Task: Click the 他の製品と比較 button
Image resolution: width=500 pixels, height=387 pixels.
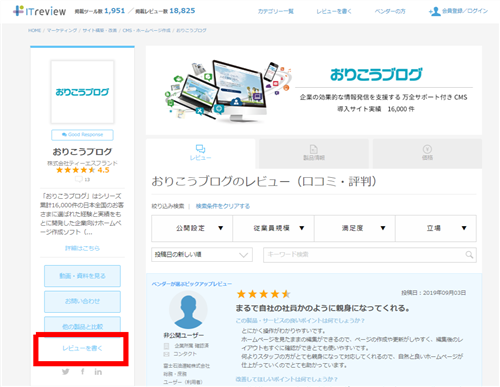Action: point(82,324)
